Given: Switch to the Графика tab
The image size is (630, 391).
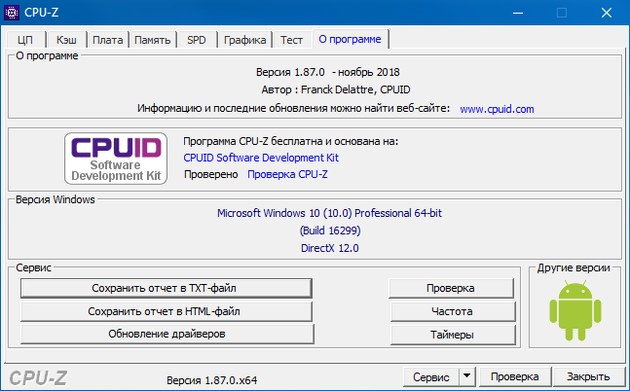Looking at the screenshot, I should [x=245, y=40].
